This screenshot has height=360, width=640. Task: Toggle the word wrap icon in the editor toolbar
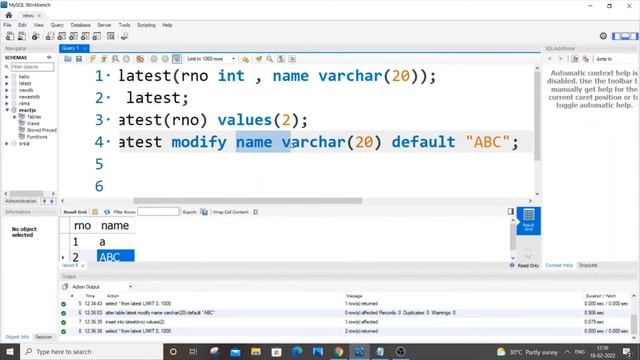coord(292,59)
